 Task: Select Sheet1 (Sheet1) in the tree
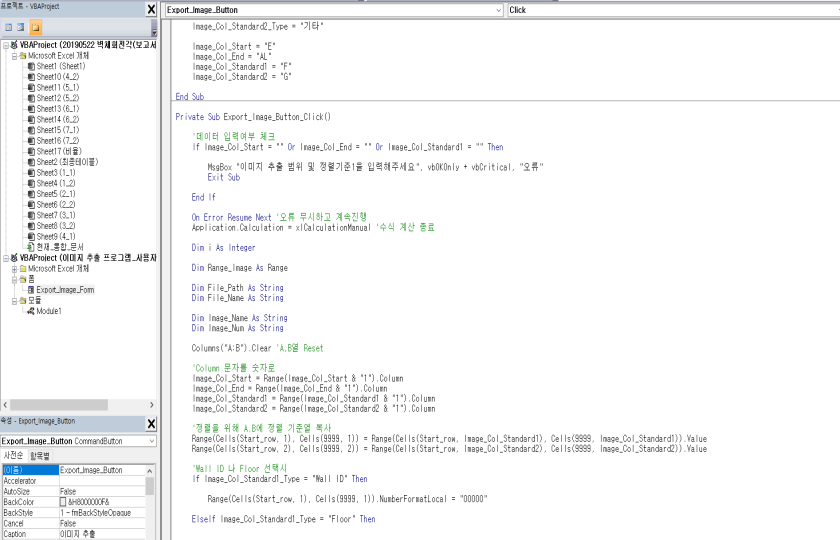click(60, 66)
